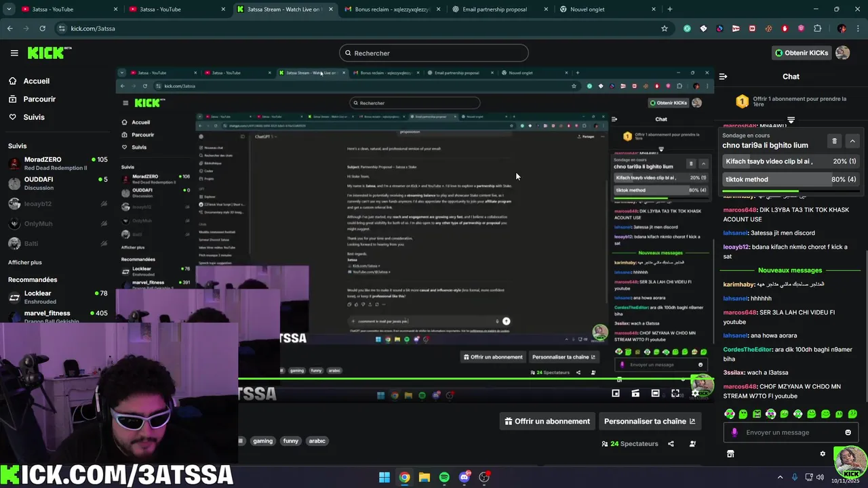
Task: Enter fullscreen on the video player
Action: point(675,393)
